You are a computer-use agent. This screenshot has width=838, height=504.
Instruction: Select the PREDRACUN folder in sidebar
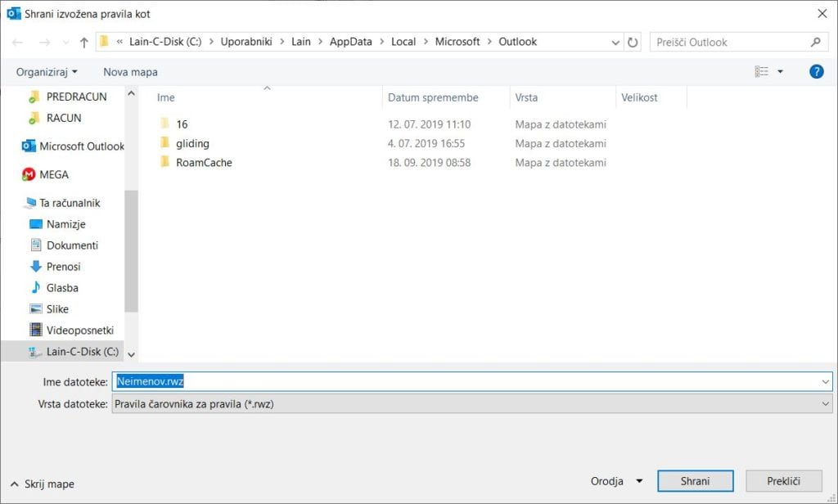coord(76,97)
